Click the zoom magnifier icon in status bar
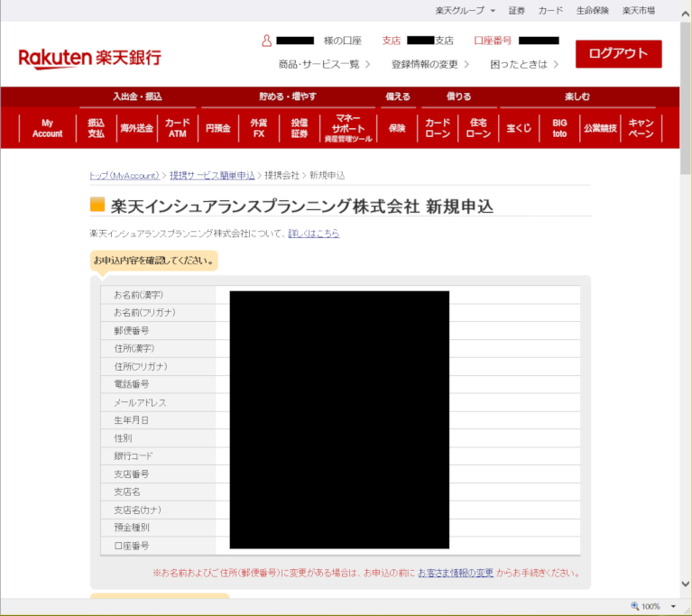Screen dimensions: 692x616 tap(634, 606)
